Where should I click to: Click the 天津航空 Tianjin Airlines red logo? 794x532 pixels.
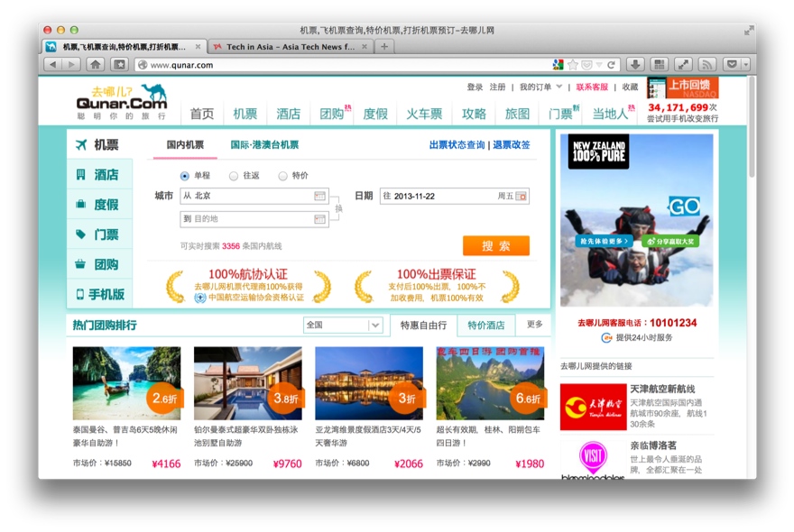[x=593, y=407]
